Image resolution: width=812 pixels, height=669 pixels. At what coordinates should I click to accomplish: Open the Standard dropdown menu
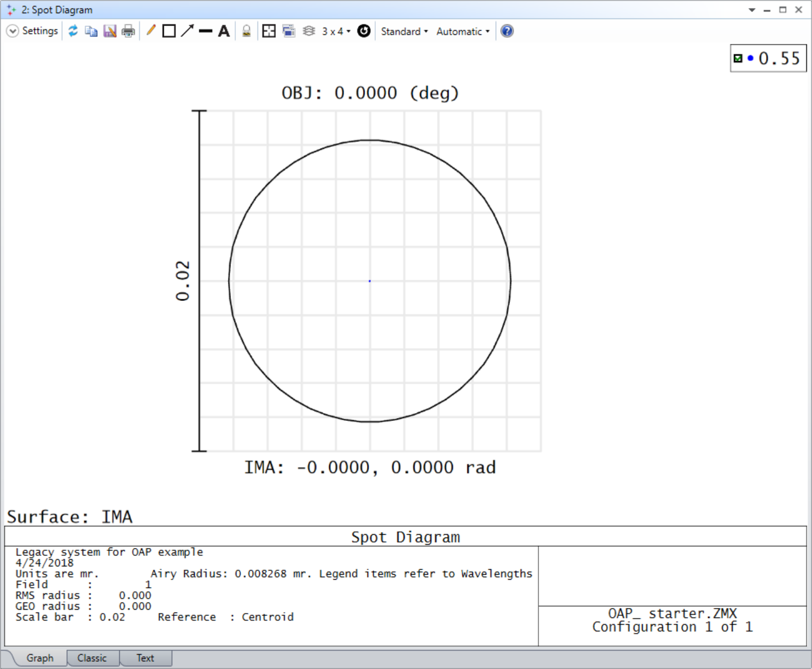point(405,32)
